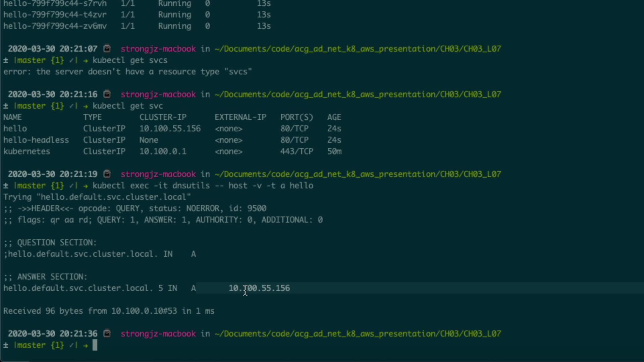Click the directory path on the 20:21:19 prompt line
This screenshot has height=362, width=644.
358,174
